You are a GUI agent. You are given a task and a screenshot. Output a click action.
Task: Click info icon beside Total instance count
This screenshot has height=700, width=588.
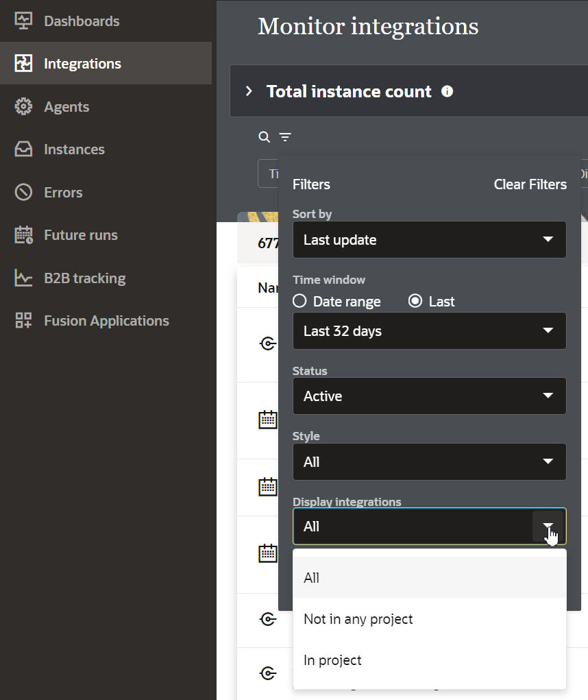[x=447, y=91]
